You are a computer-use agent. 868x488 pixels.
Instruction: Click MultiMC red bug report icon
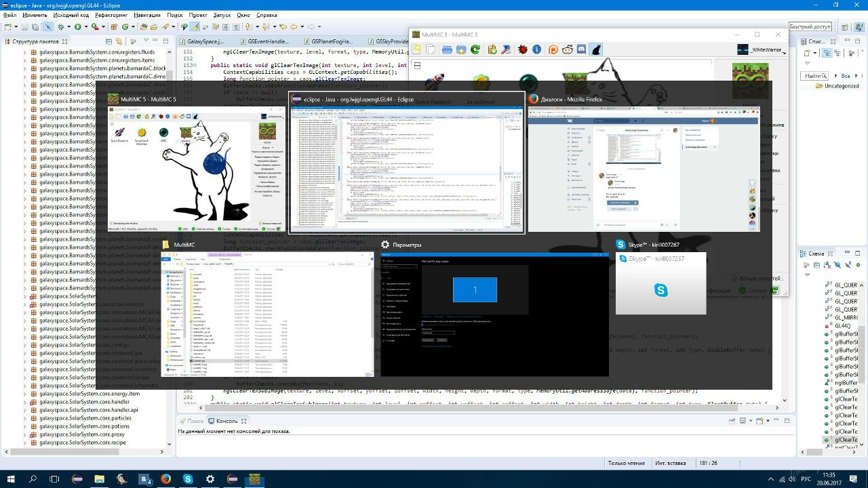click(x=523, y=49)
